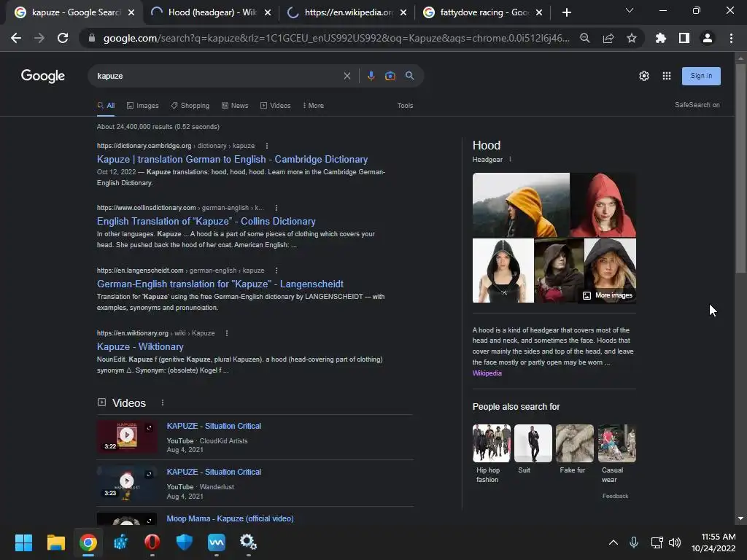Open the tab search chevron
This screenshot has height=560, width=747.
(630, 10)
